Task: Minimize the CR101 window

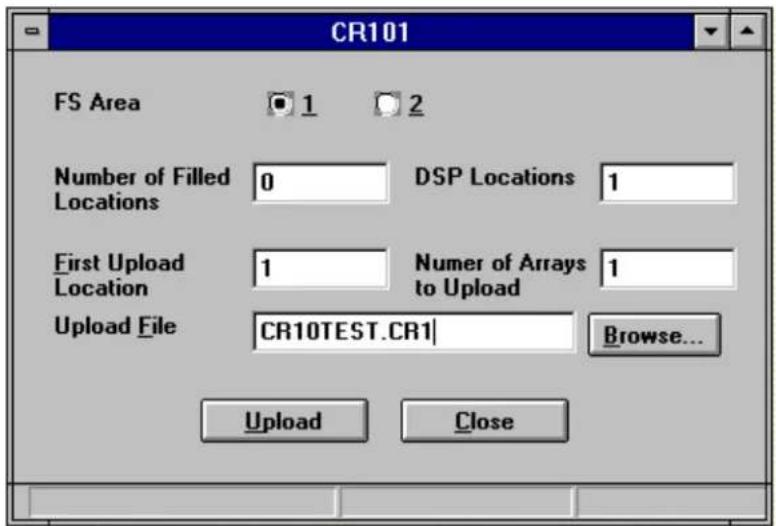Action: pos(711,32)
